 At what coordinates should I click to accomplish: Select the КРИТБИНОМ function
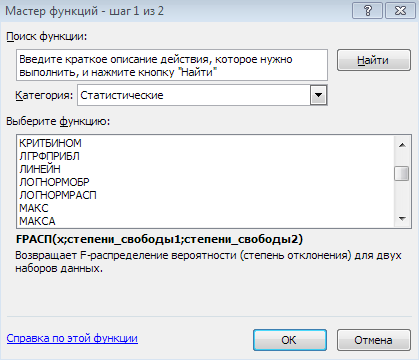click(206, 143)
